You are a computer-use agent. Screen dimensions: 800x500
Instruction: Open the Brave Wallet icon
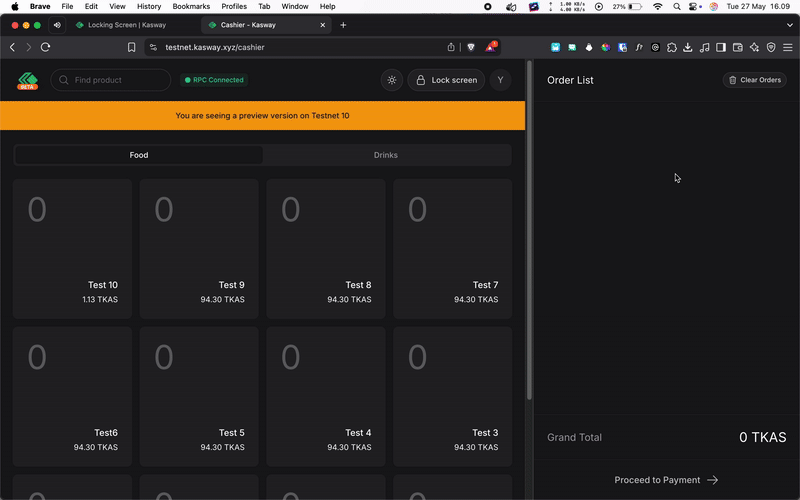[738, 47]
